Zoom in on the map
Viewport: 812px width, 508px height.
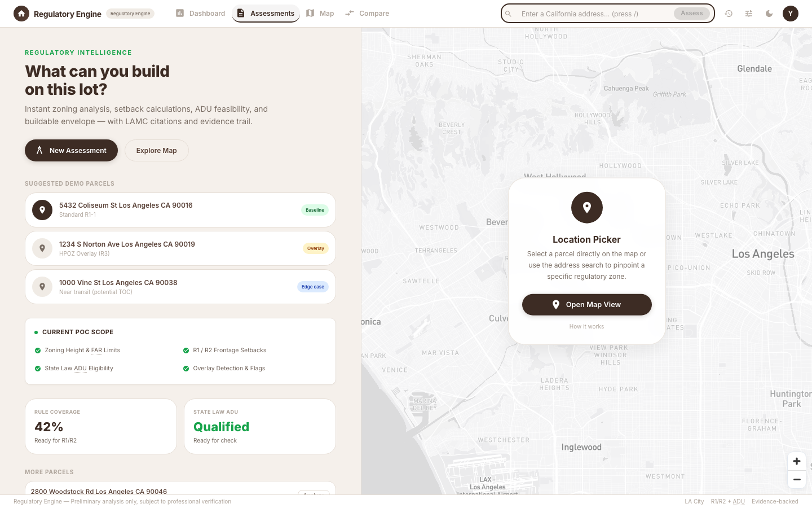pyautogui.click(x=797, y=462)
